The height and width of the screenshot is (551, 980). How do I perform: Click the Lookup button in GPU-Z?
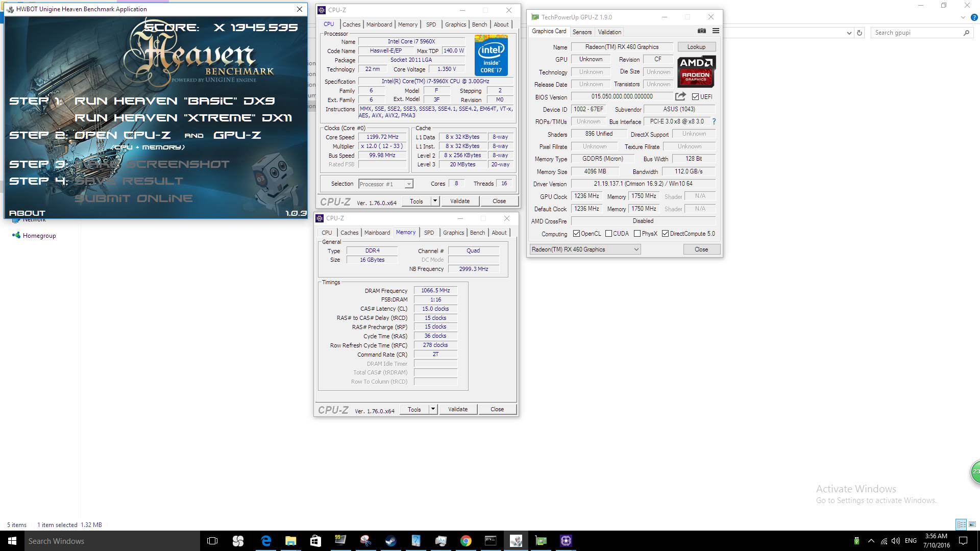[696, 47]
